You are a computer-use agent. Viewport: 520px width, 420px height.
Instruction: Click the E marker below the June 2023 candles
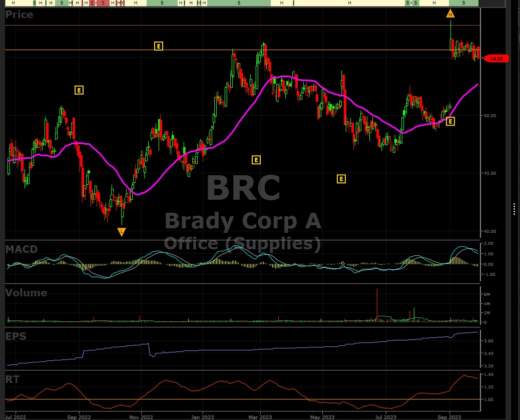point(341,179)
